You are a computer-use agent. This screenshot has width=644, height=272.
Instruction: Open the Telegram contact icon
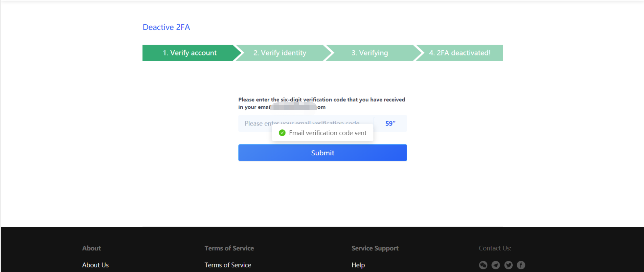[496, 265]
